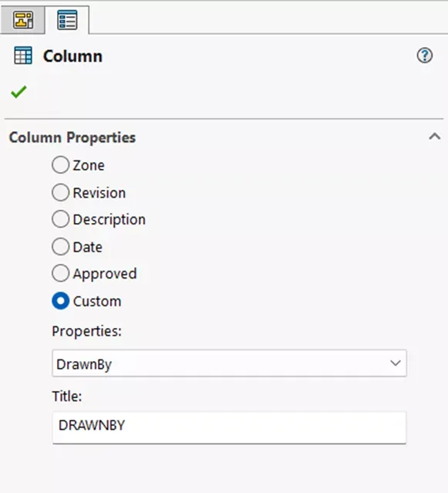The width and height of the screenshot is (448, 493).
Task: Click the Column Properties section header
Action: pyautogui.click(x=72, y=137)
